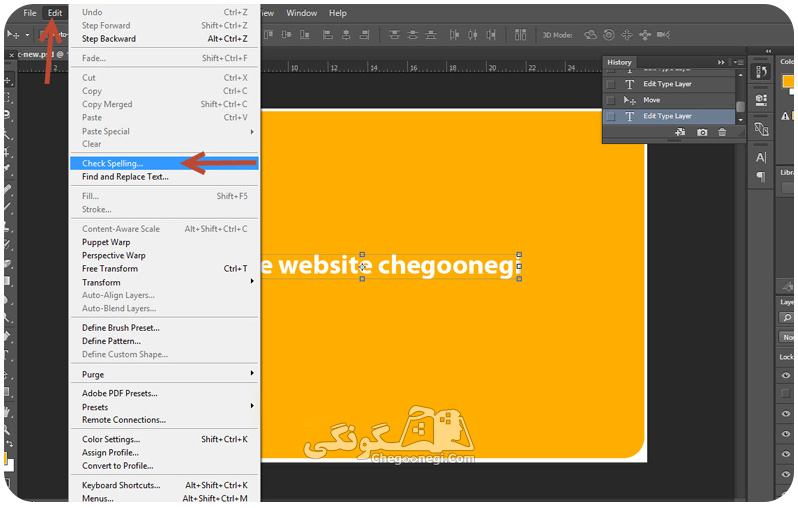Screen dimensions: 798x508
Task: Choose Puppet Warp
Action: click(106, 242)
